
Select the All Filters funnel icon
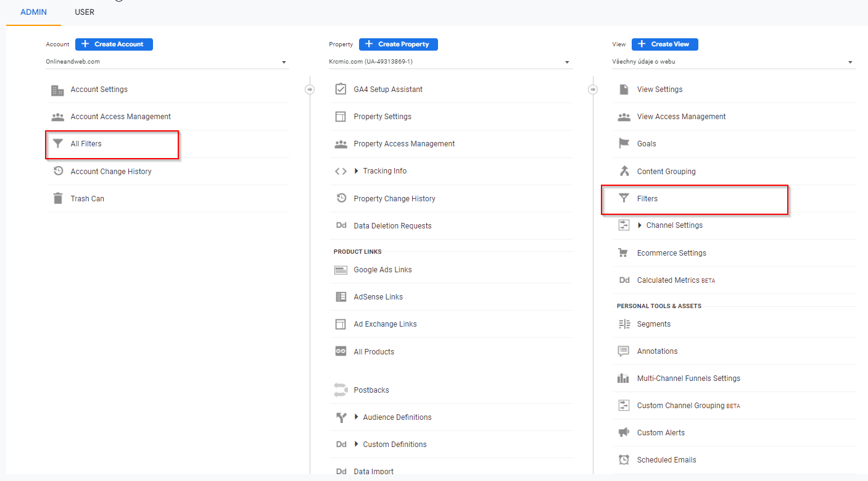click(57, 143)
